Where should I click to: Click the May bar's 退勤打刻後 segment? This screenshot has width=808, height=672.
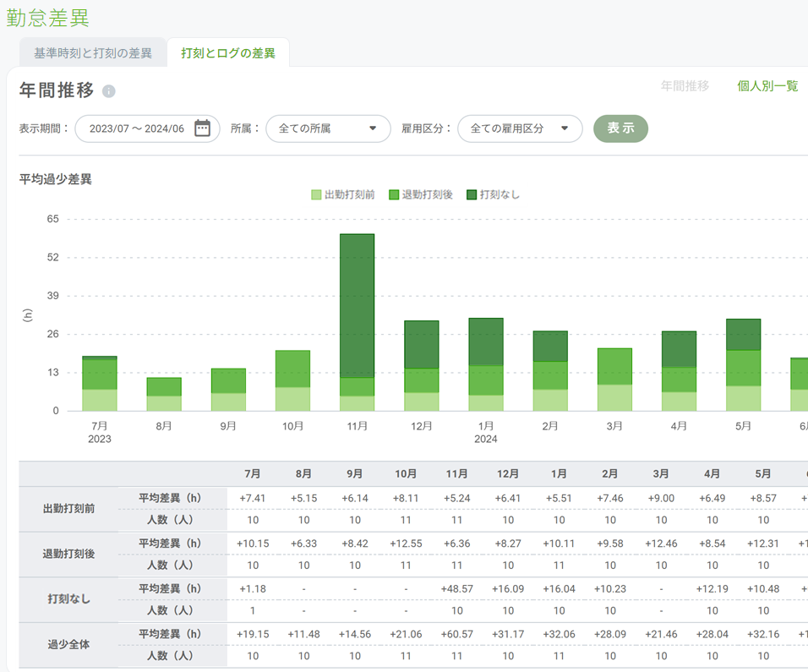[x=743, y=368]
